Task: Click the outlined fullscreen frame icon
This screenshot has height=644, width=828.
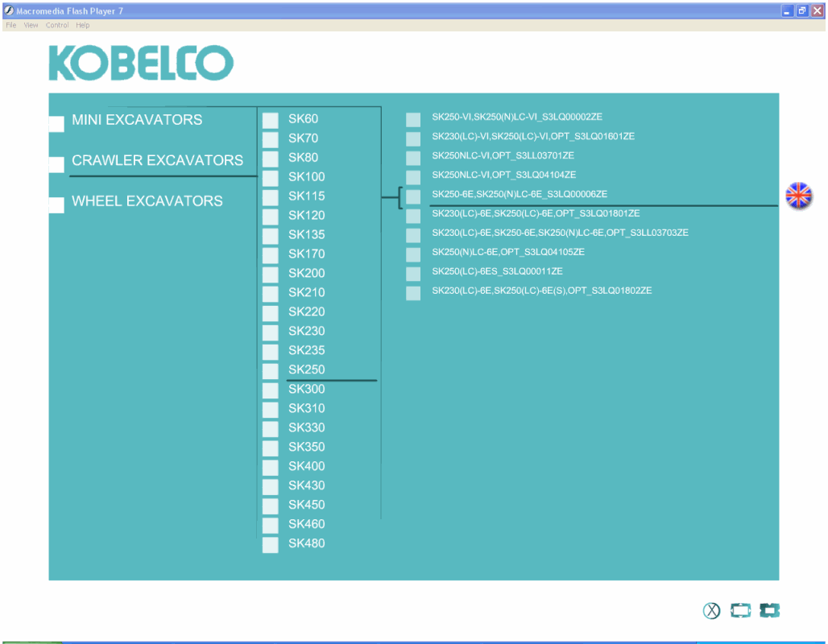Action: (x=740, y=611)
